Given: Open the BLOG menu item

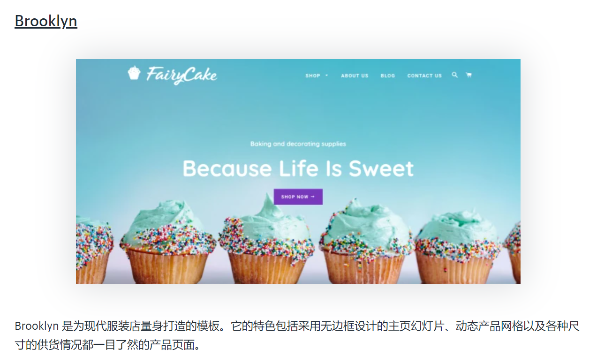Looking at the screenshot, I should pyautogui.click(x=388, y=76).
